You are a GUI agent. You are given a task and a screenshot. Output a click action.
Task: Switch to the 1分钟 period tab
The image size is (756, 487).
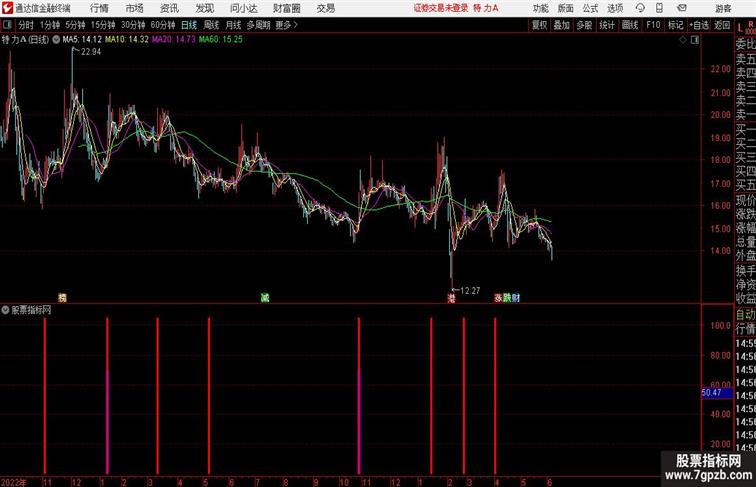point(50,25)
